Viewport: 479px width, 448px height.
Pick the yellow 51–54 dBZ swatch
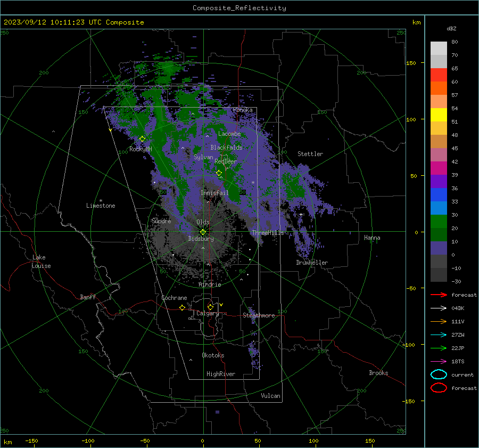click(439, 115)
